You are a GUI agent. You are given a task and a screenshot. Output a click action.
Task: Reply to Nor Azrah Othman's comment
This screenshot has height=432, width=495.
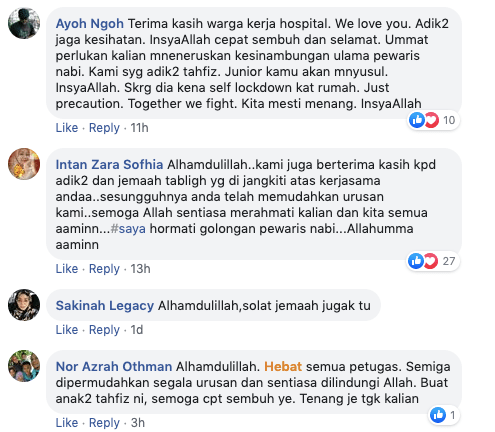pos(104,423)
